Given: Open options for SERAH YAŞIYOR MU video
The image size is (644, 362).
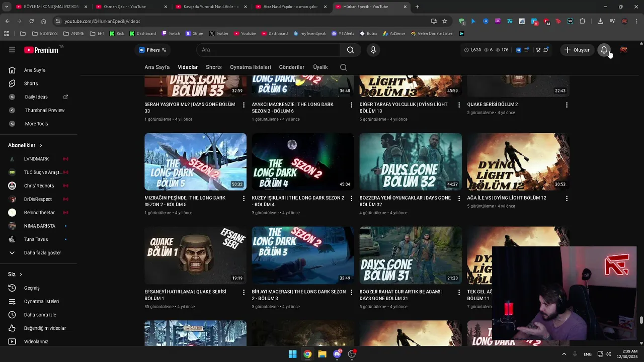Looking at the screenshot, I should [x=244, y=105].
